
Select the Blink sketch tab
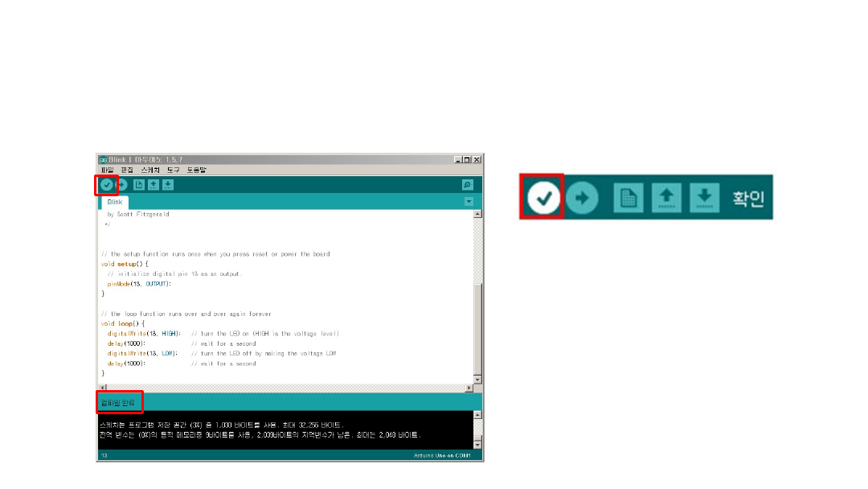(115, 203)
